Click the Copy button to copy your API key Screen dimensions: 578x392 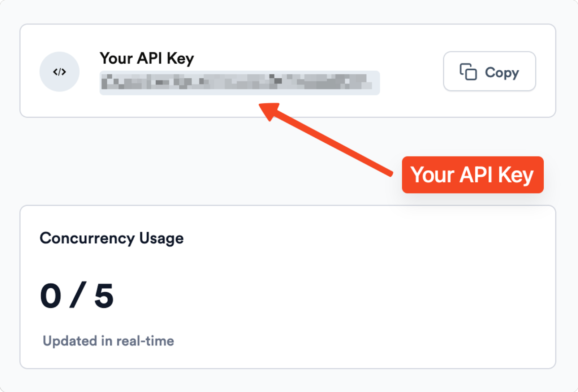click(489, 72)
